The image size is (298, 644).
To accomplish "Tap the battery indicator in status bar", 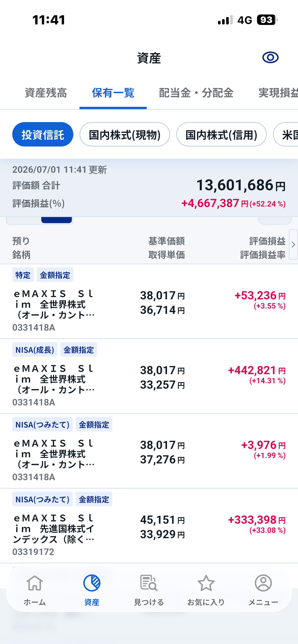I will (267, 20).
